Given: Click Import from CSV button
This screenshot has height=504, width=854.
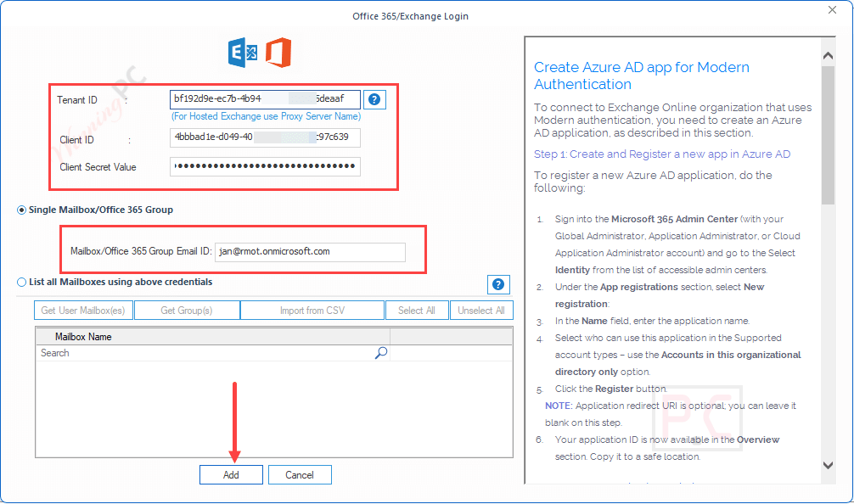Looking at the screenshot, I should (312, 311).
